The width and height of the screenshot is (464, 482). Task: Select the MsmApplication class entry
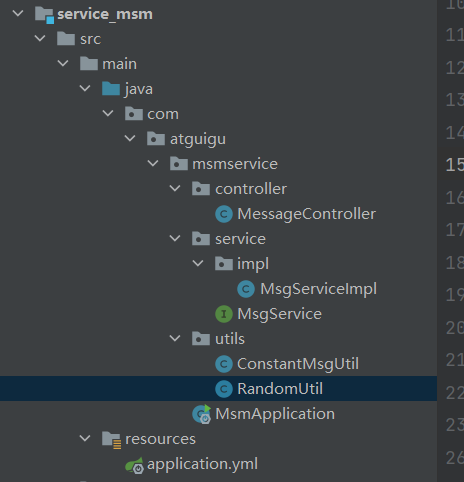click(x=275, y=414)
